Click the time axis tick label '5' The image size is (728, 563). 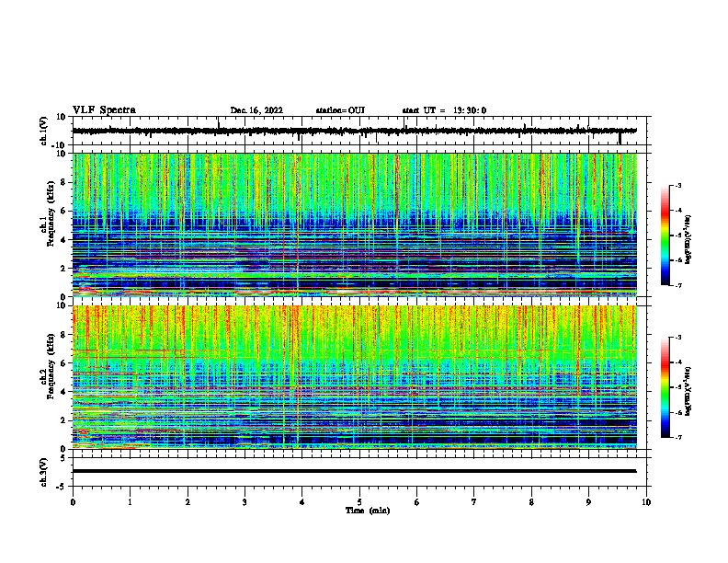coord(359,502)
